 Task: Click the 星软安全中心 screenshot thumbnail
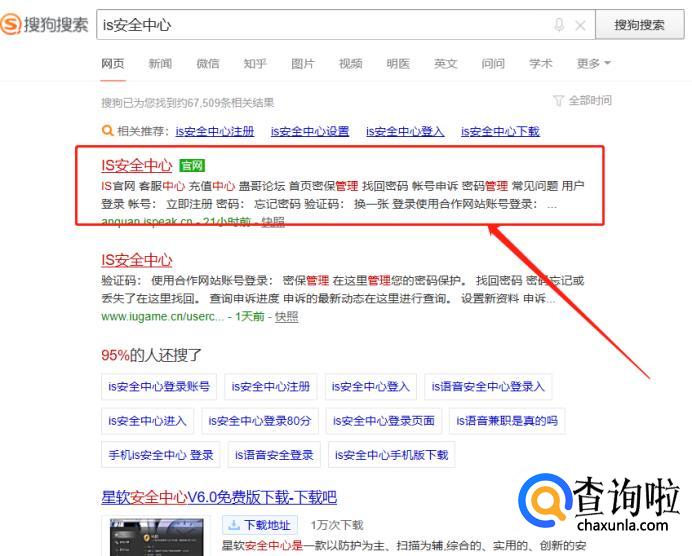click(x=156, y=537)
